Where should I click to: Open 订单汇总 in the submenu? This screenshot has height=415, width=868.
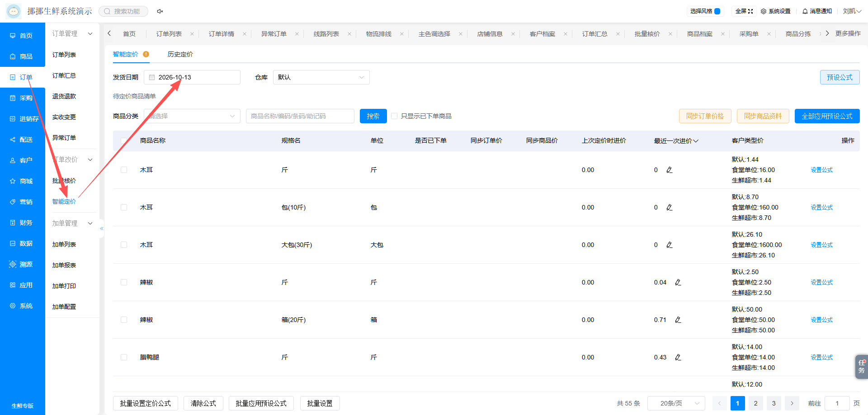64,75
